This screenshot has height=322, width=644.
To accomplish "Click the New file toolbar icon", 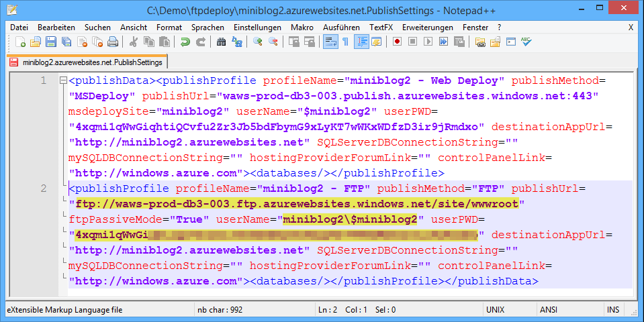I will coord(19,42).
